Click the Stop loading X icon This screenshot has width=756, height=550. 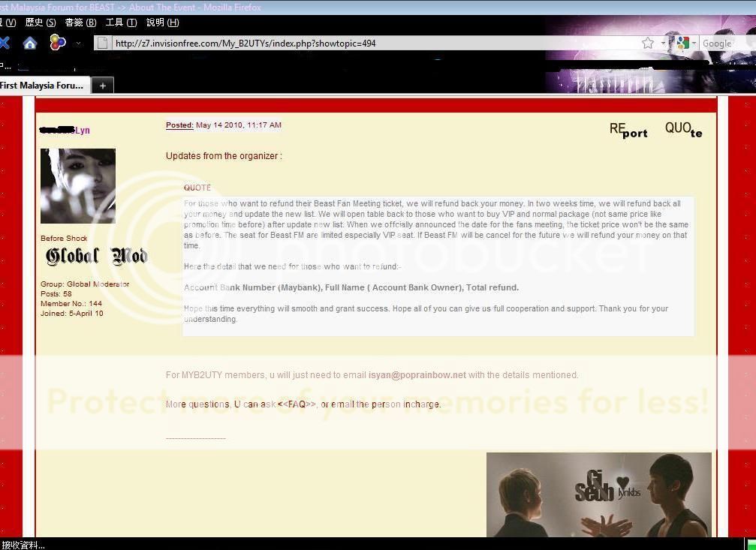tap(5, 43)
